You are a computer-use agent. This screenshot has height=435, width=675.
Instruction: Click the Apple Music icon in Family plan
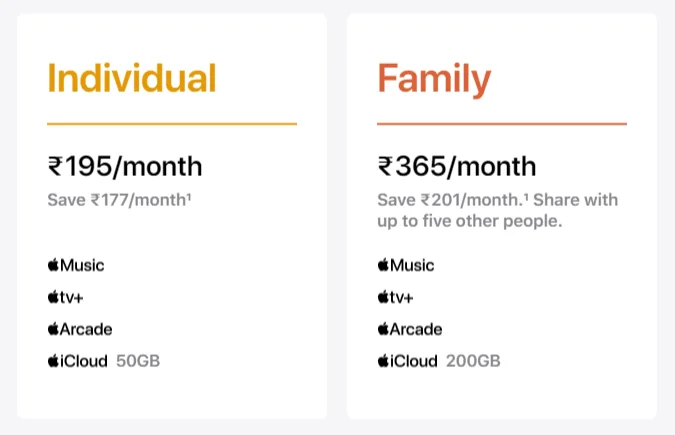(x=383, y=265)
